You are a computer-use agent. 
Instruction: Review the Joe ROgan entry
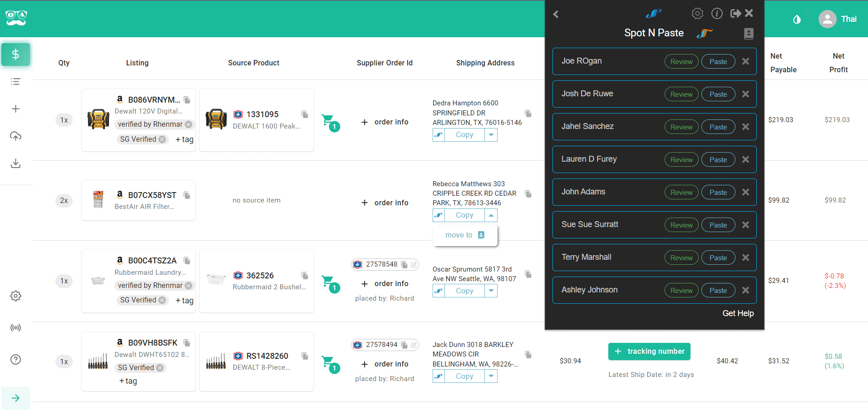click(681, 62)
